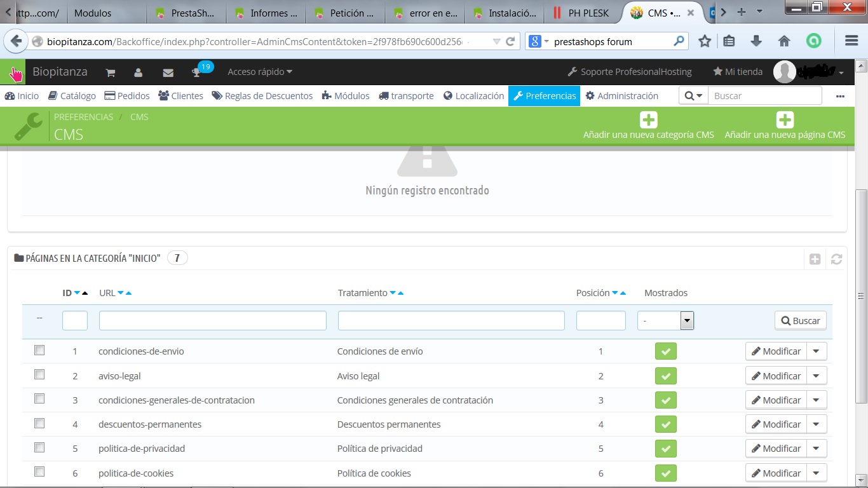Expand the arrow beside Modificar for condiciones-de-envio
Viewport: 868px width, 488px height.
(x=817, y=351)
